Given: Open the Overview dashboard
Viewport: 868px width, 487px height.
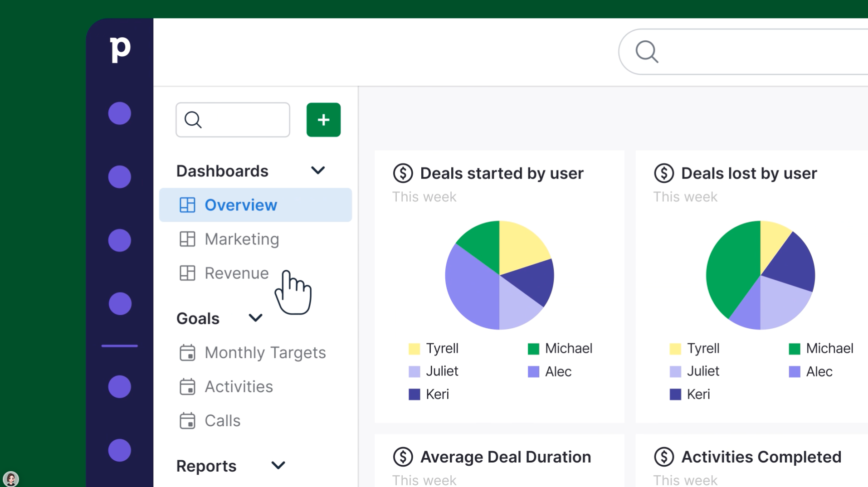Looking at the screenshot, I should coord(255,205).
